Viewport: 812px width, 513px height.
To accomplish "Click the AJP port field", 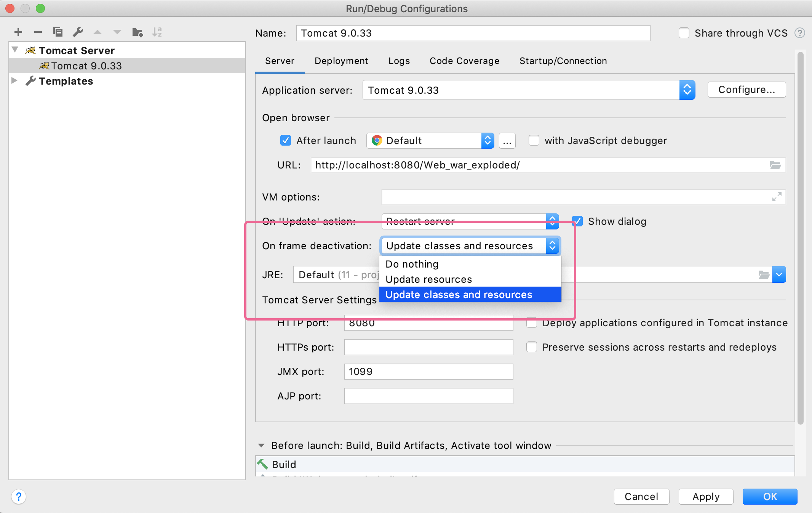I will pos(428,396).
